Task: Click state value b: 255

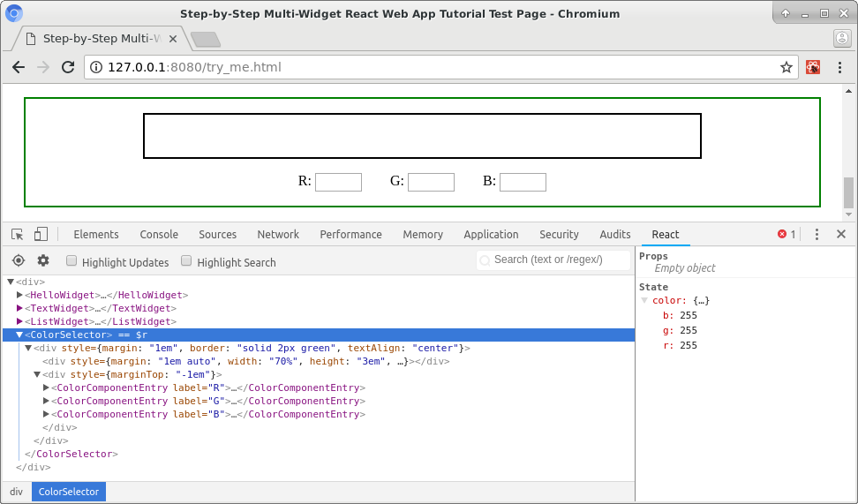Action: [x=680, y=315]
